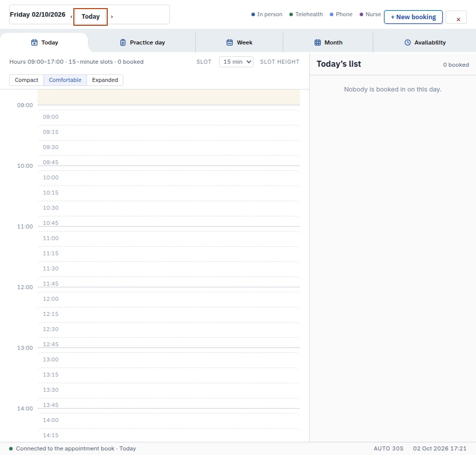The width and height of the screenshot is (476, 455).
Task: Click the Today's list panel heading
Action: pyautogui.click(x=339, y=64)
